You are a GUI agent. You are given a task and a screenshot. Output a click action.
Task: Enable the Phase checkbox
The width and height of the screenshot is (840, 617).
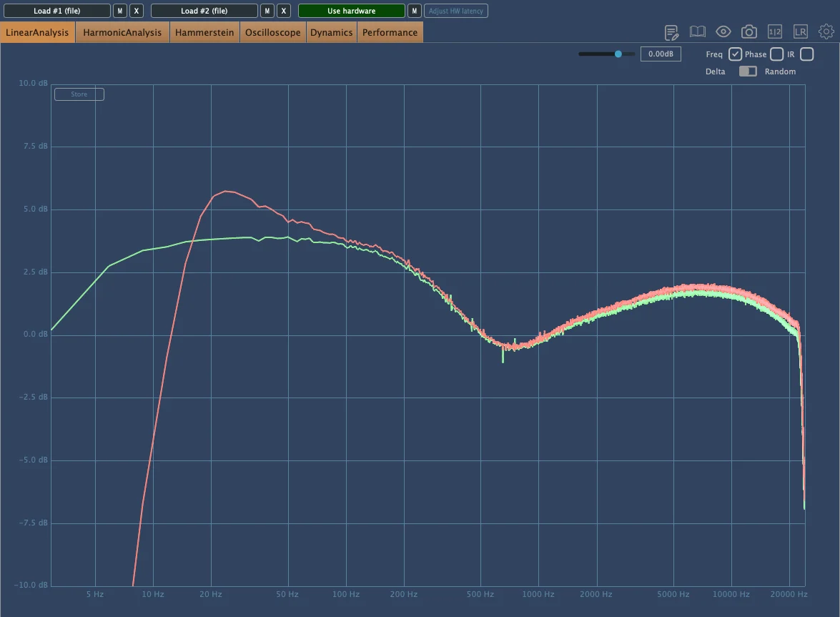click(776, 54)
